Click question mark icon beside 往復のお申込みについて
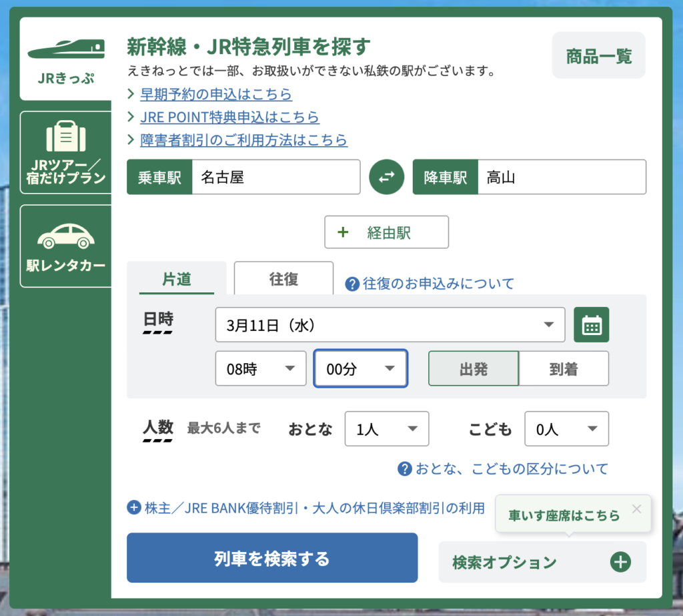Screen dimensions: 683x616 pos(352,284)
